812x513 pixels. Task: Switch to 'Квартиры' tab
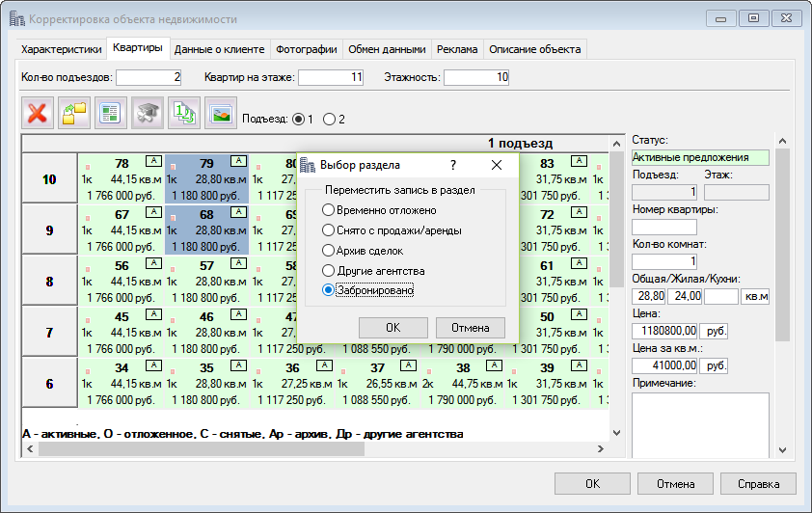pyautogui.click(x=138, y=47)
